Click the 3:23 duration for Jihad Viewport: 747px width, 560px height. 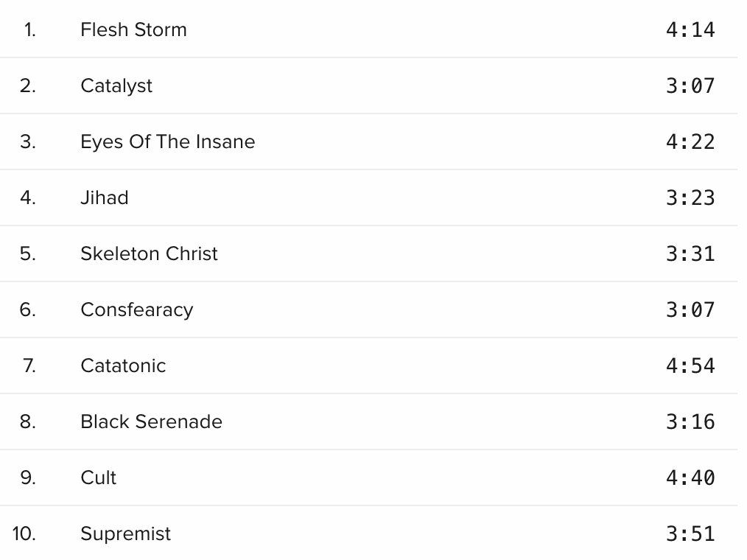[690, 197]
